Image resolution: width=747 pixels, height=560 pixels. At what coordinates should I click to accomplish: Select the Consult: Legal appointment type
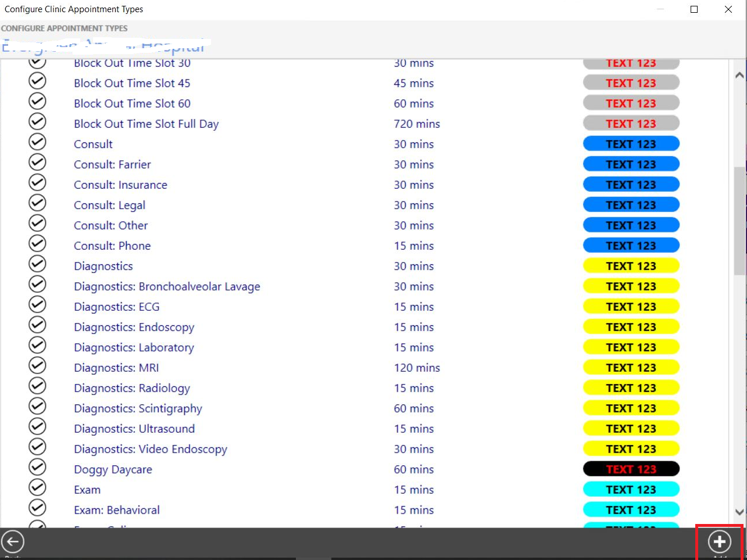(x=109, y=205)
